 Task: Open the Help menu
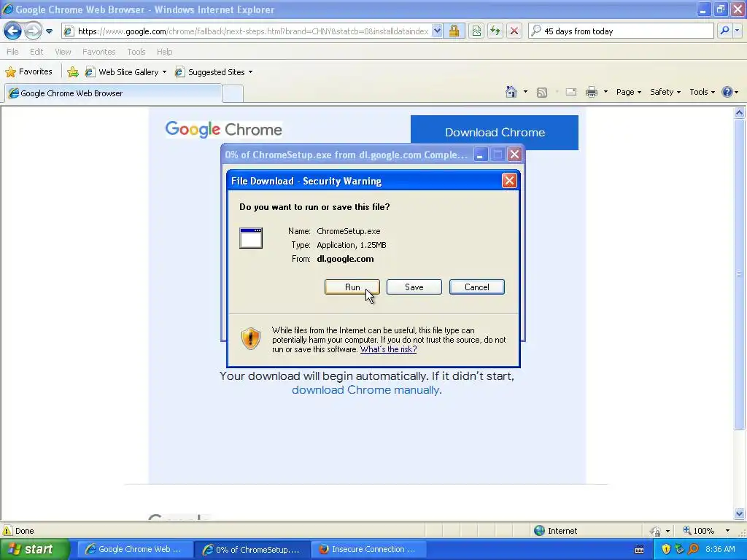pyautogui.click(x=164, y=52)
